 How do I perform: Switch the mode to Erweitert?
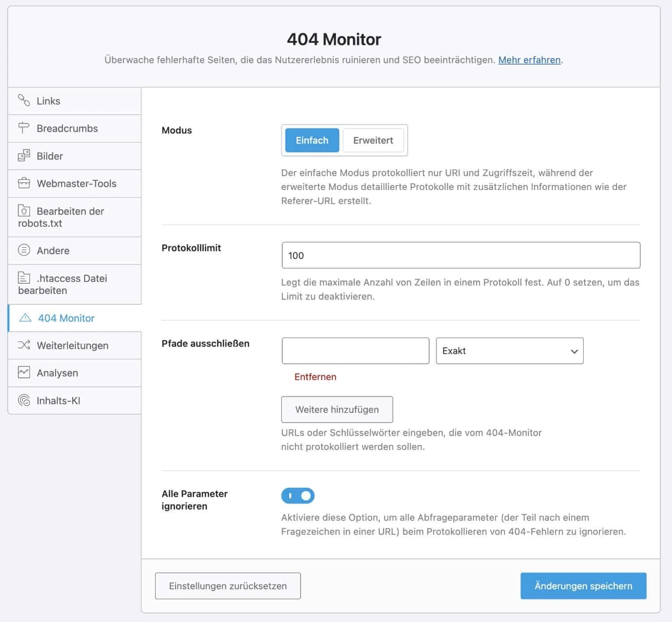tap(373, 140)
